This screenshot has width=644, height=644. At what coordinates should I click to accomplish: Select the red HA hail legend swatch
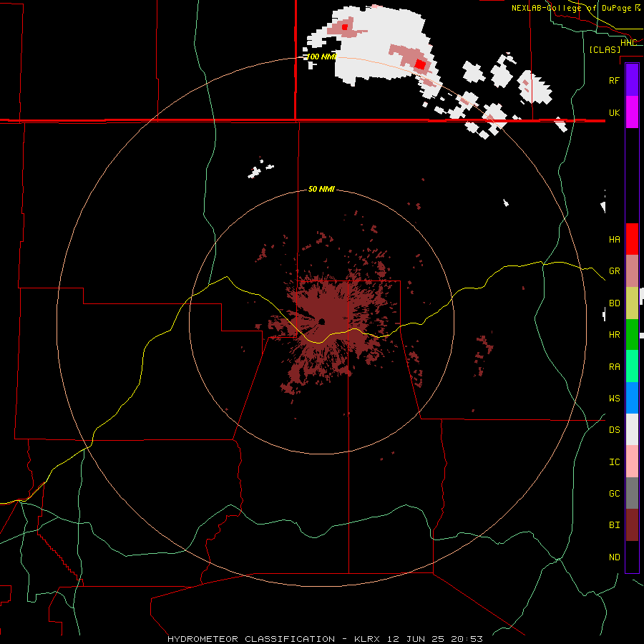pyautogui.click(x=632, y=239)
